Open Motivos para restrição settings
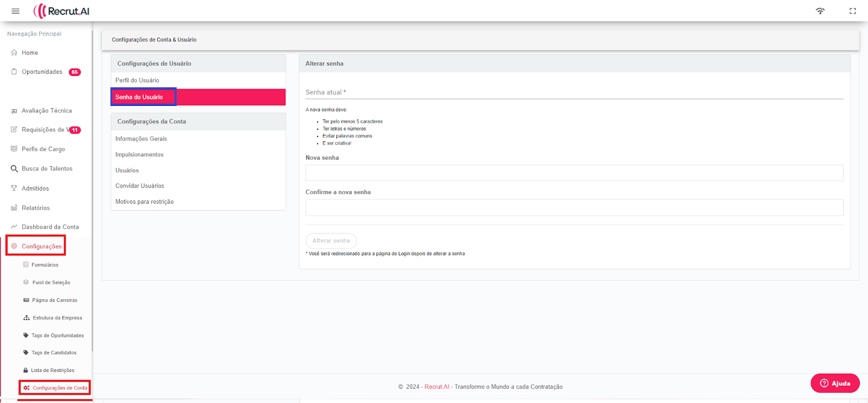868x403 pixels. (x=144, y=201)
